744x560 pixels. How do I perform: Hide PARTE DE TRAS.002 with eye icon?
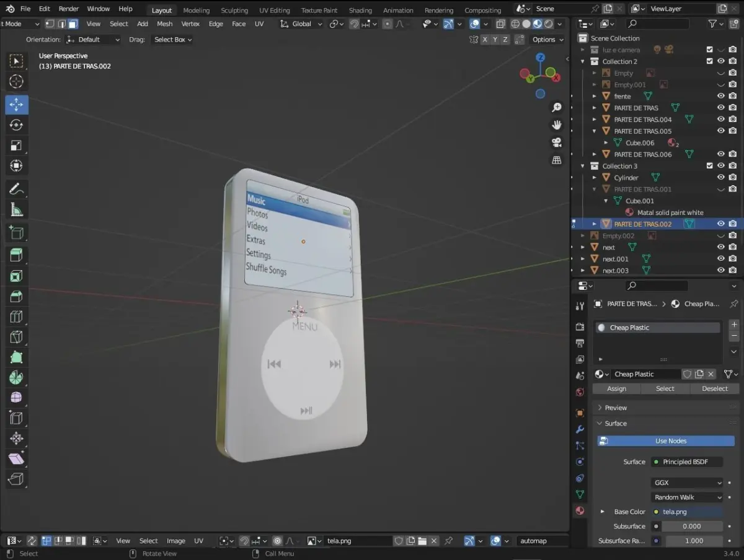pyautogui.click(x=721, y=224)
